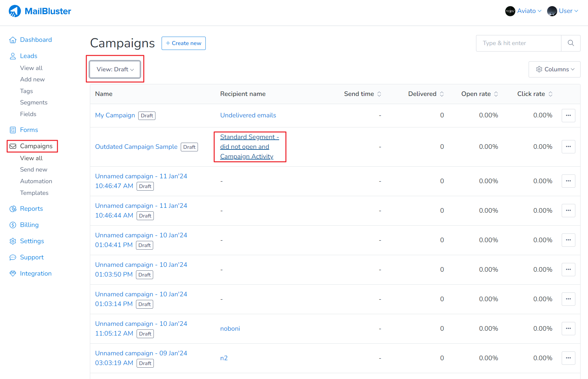Click the Reports pie chart icon
Viewport: 588px width, 379px height.
[13, 209]
